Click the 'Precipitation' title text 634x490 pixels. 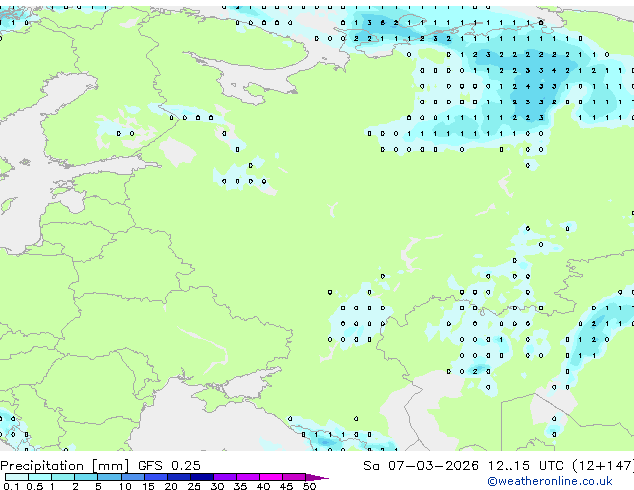coord(42,466)
